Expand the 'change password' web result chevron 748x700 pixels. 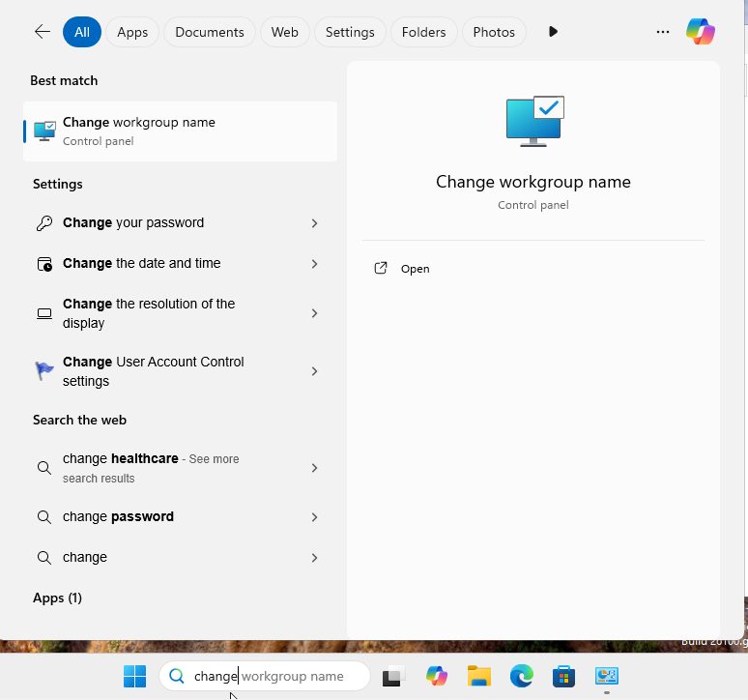coord(314,517)
